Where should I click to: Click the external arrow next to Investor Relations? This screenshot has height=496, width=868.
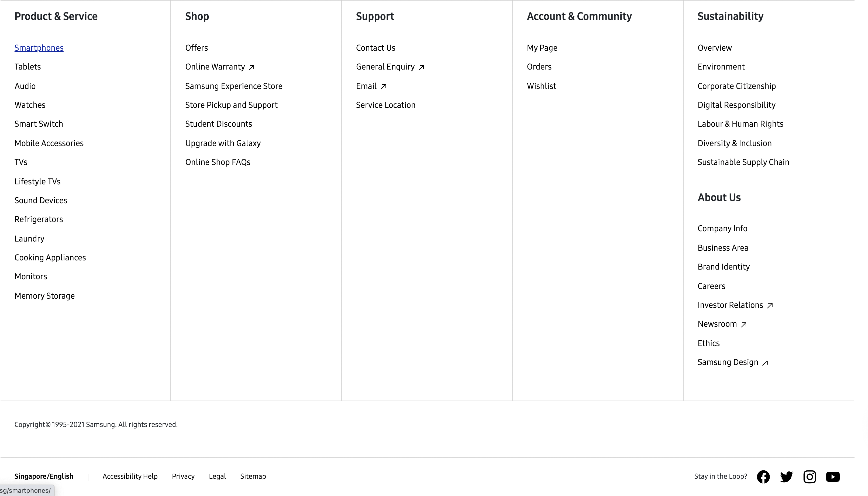770,306
